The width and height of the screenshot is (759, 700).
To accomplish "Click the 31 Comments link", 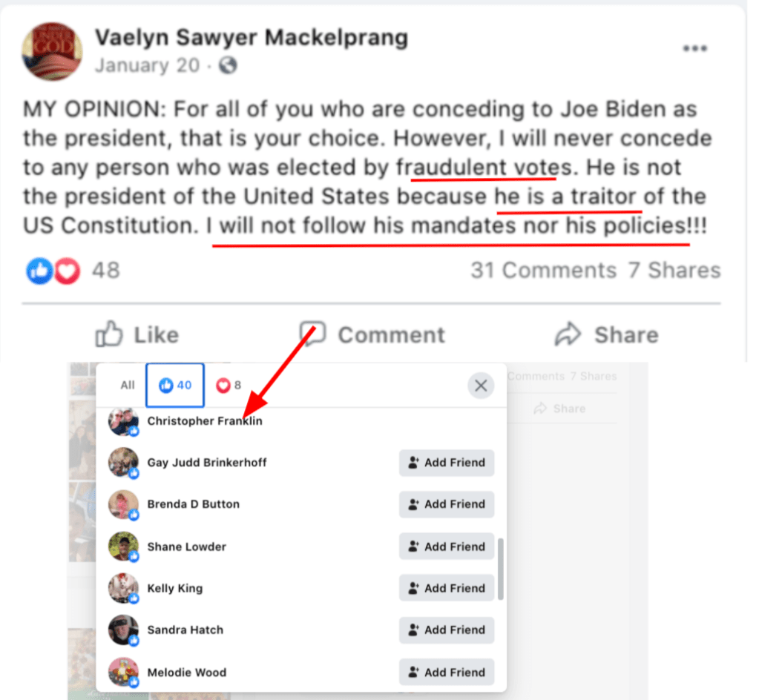I will (543, 271).
